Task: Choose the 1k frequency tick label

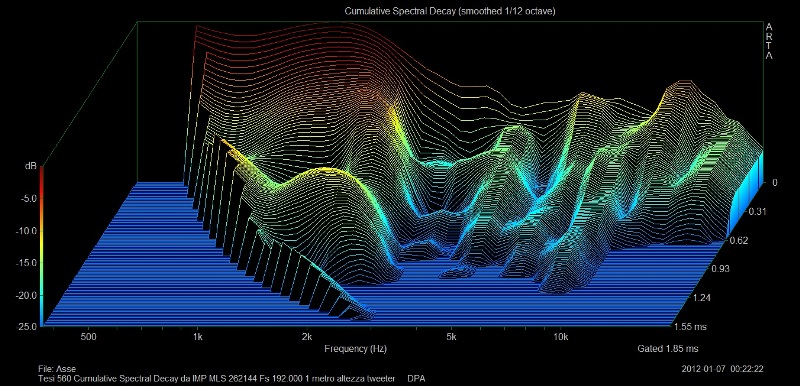Action: (197, 337)
